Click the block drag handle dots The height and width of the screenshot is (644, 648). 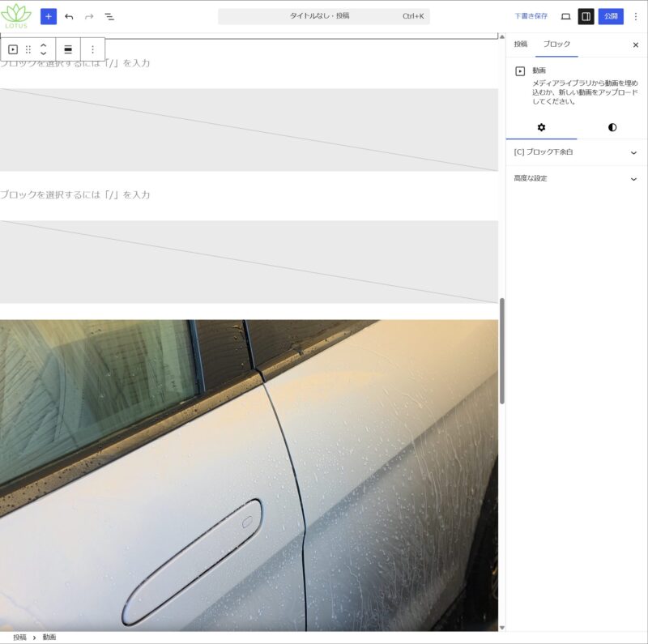tap(28, 49)
